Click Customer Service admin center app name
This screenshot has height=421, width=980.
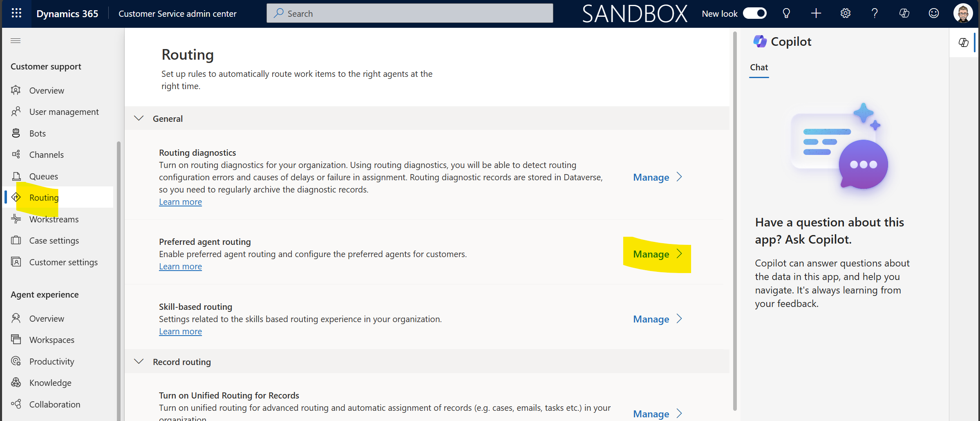177,13
